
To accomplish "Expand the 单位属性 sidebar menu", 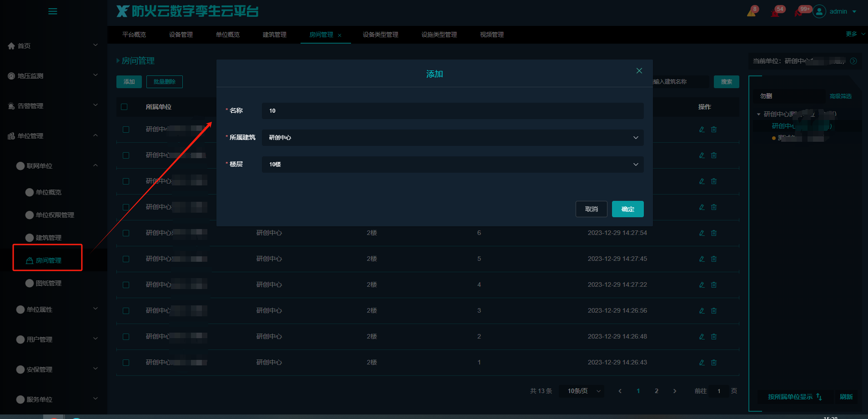I will pos(95,309).
